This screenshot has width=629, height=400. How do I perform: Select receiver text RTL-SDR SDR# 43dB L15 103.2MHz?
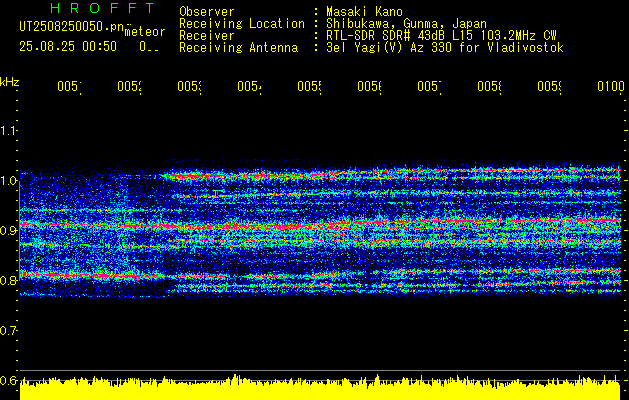(x=431, y=36)
